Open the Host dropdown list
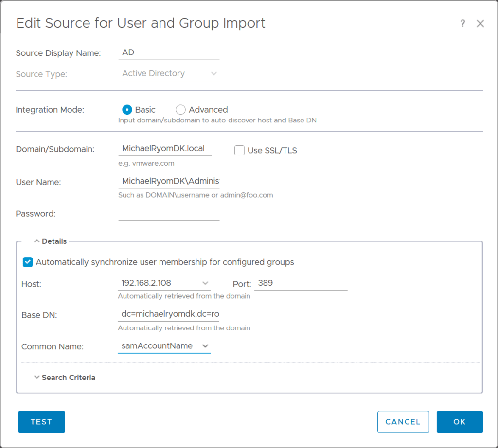The height and width of the screenshot is (448, 498). [205, 283]
